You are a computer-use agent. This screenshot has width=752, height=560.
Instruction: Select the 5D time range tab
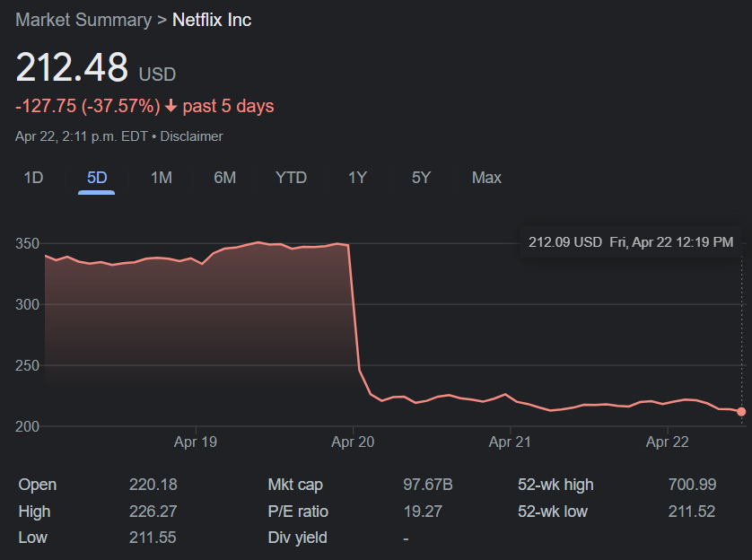tap(97, 178)
